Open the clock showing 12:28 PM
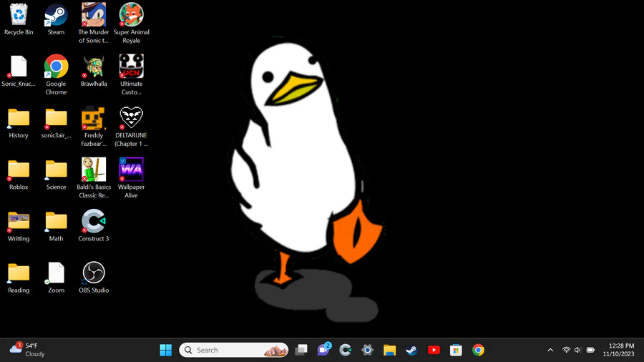This screenshot has width=644, height=362. (618, 350)
